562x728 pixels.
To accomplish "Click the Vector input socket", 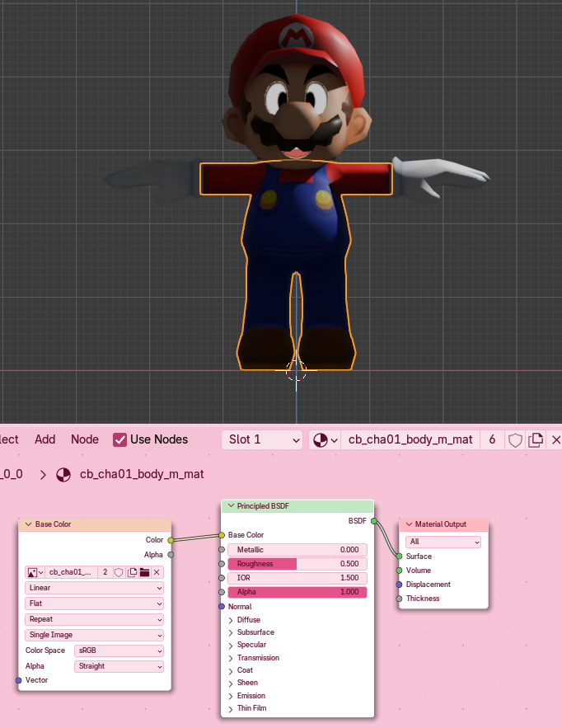I will coord(19,680).
